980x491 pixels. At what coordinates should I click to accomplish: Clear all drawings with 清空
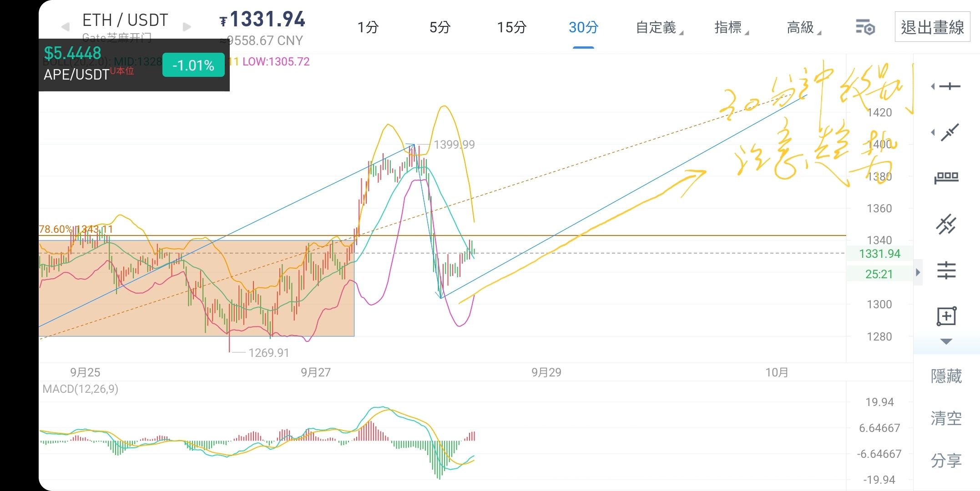(x=946, y=418)
